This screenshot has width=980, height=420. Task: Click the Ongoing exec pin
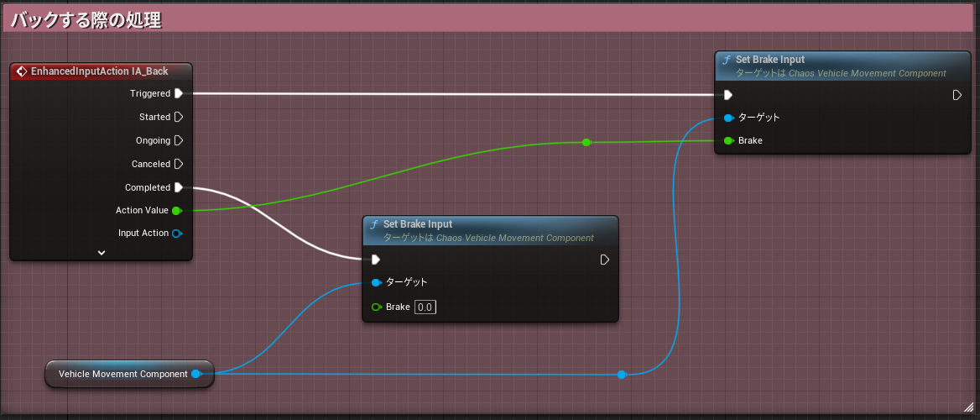(x=179, y=140)
